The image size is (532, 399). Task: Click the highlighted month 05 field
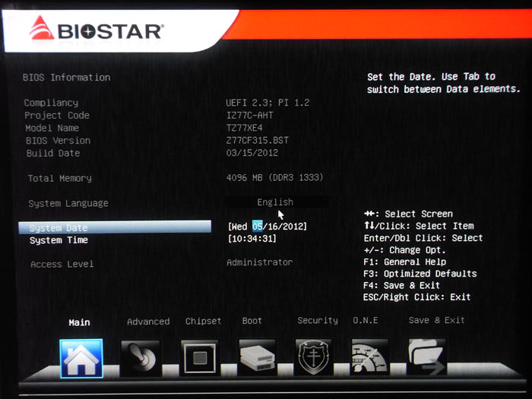pyautogui.click(x=257, y=226)
